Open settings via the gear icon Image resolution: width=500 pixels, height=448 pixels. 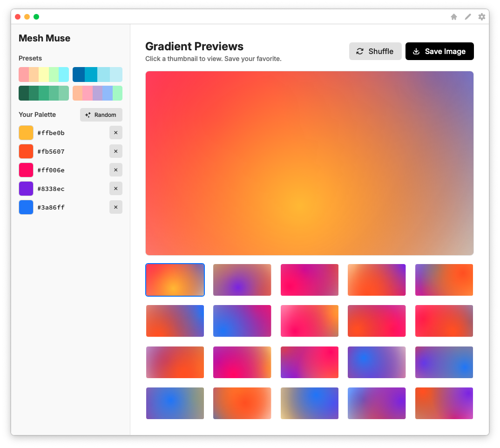click(x=481, y=16)
